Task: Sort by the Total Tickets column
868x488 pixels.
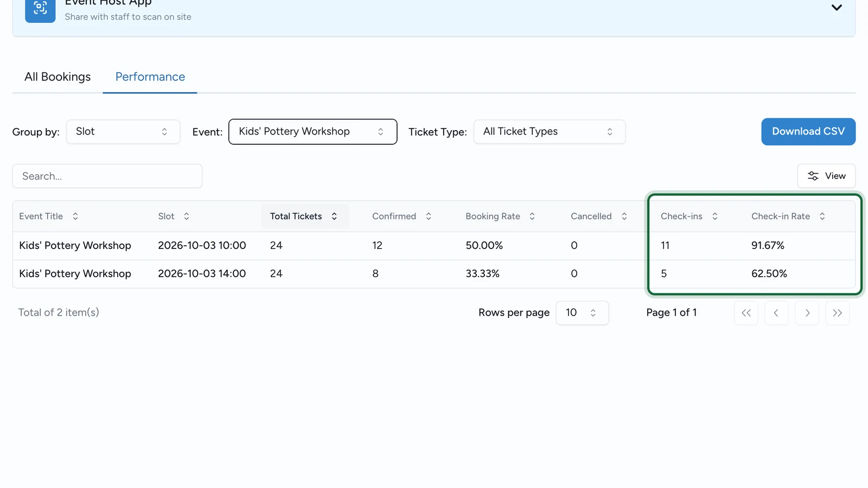Action: [x=304, y=216]
